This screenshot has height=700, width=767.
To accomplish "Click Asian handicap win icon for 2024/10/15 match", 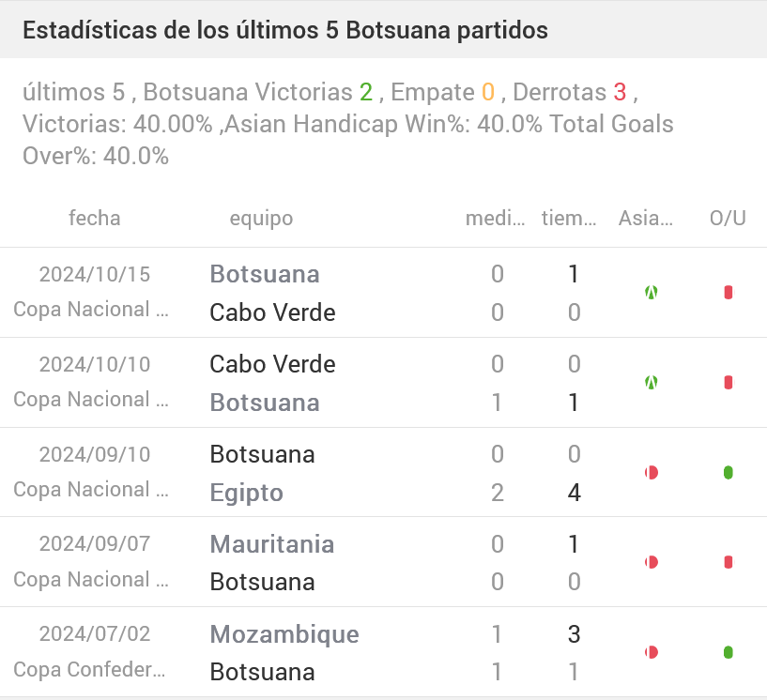I will pos(651,293).
